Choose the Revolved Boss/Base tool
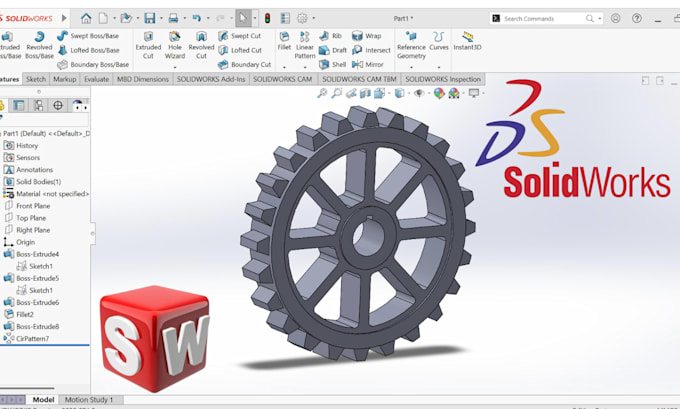The width and height of the screenshot is (680, 409). [x=39, y=45]
